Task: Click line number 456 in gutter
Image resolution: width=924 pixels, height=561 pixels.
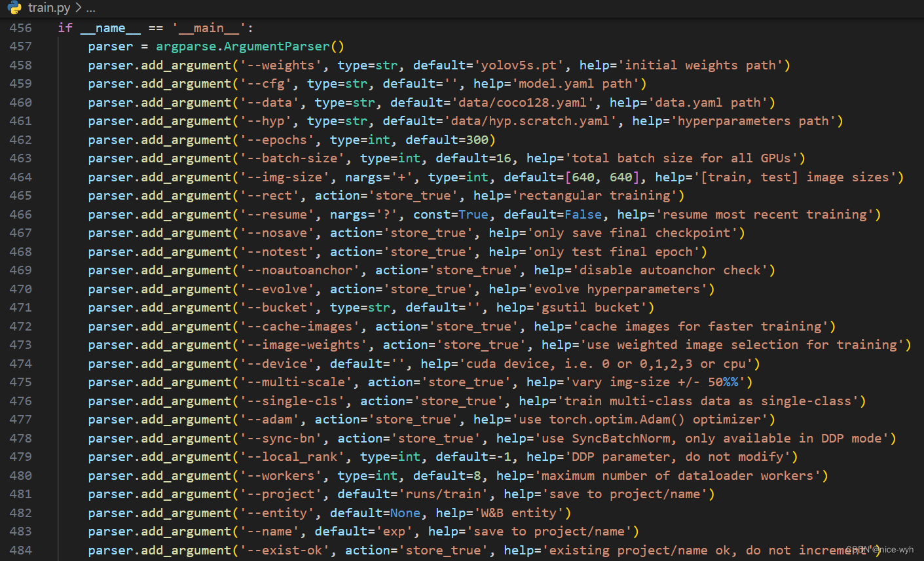Action: click(21, 27)
